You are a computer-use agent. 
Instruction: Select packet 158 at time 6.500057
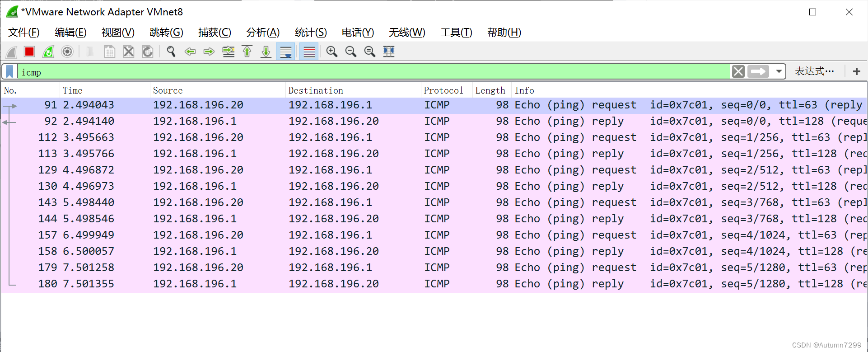434,251
